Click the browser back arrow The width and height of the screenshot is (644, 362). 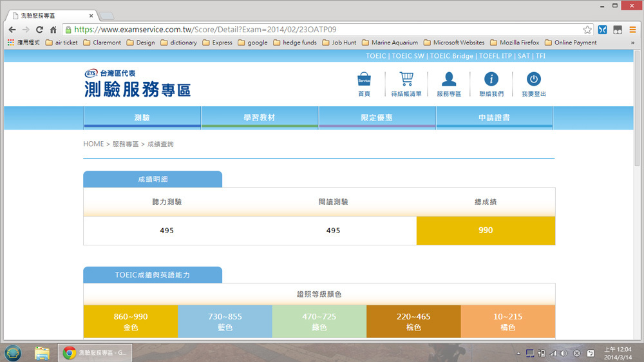(12, 30)
